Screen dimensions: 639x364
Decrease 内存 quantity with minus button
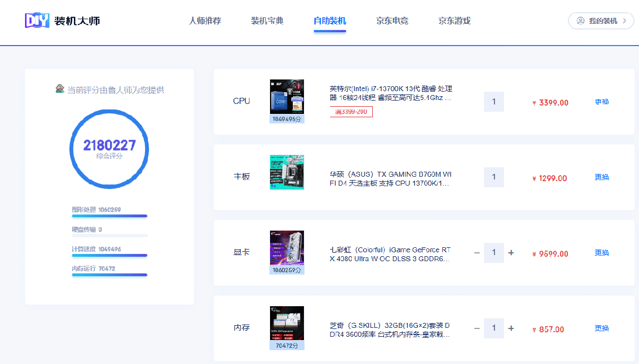477,328
